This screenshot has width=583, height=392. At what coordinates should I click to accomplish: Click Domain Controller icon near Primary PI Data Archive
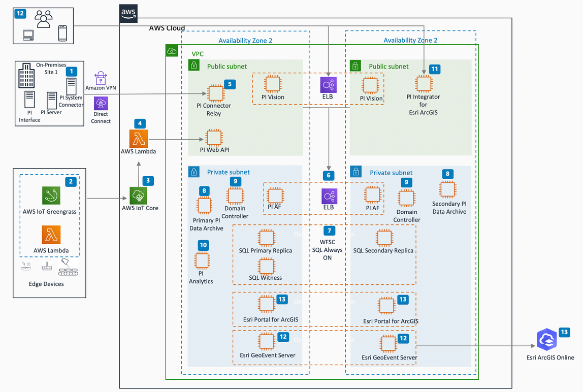(x=235, y=195)
